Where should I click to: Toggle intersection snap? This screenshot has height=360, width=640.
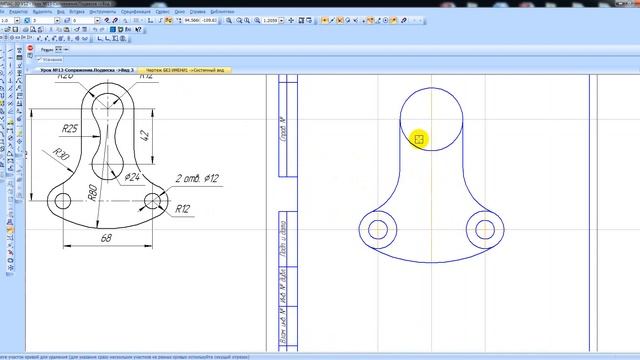(340, 20)
